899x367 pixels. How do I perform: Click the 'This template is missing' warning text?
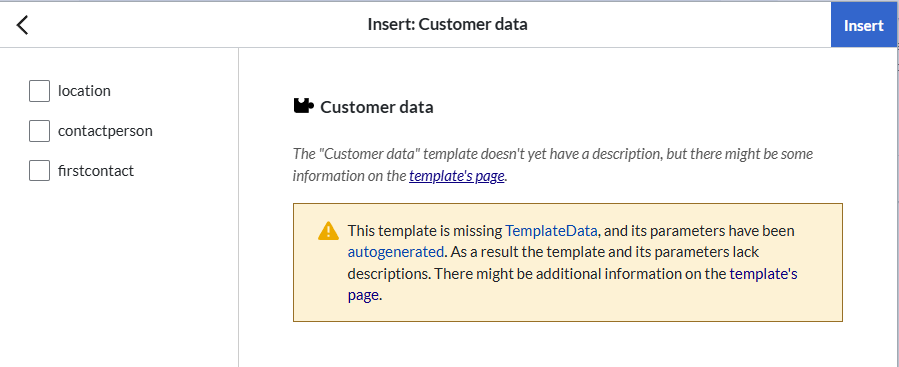[x=425, y=231]
